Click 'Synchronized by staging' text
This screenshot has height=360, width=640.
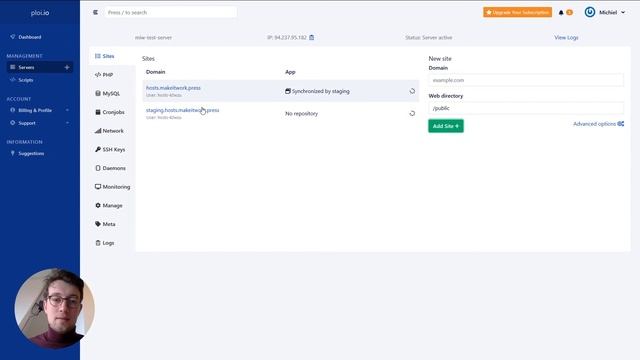320,91
